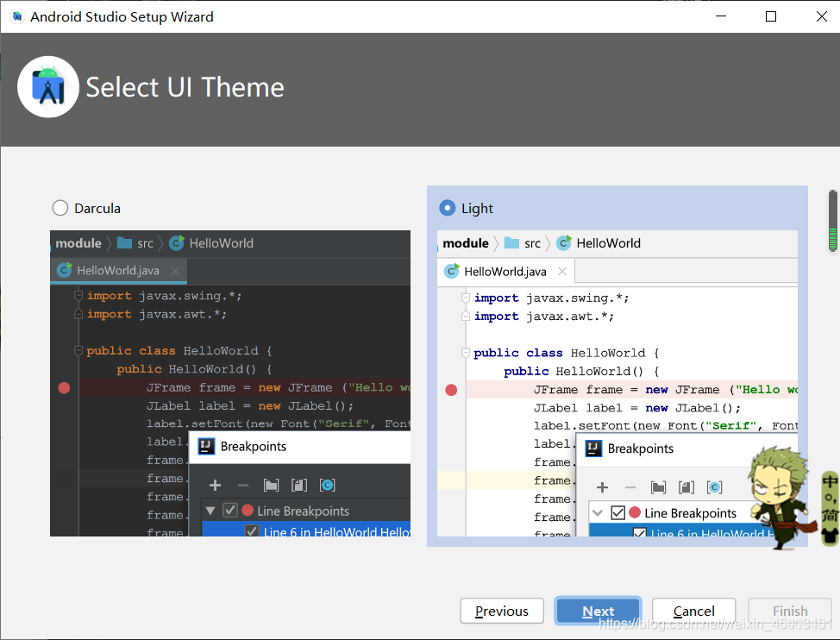Viewport: 840px width, 640px height.
Task: Click group-by-package icon in Darcula Breakpoints toolbar
Action: tap(271, 486)
